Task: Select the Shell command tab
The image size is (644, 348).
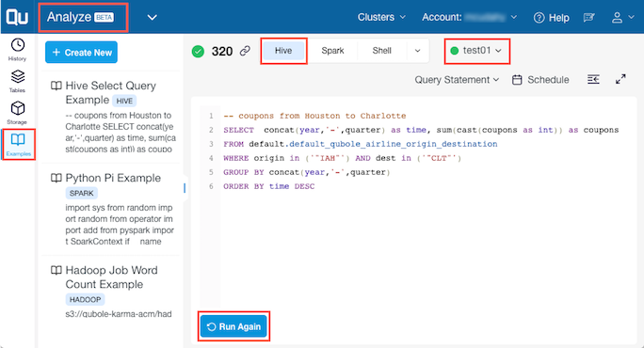Action: pos(382,51)
